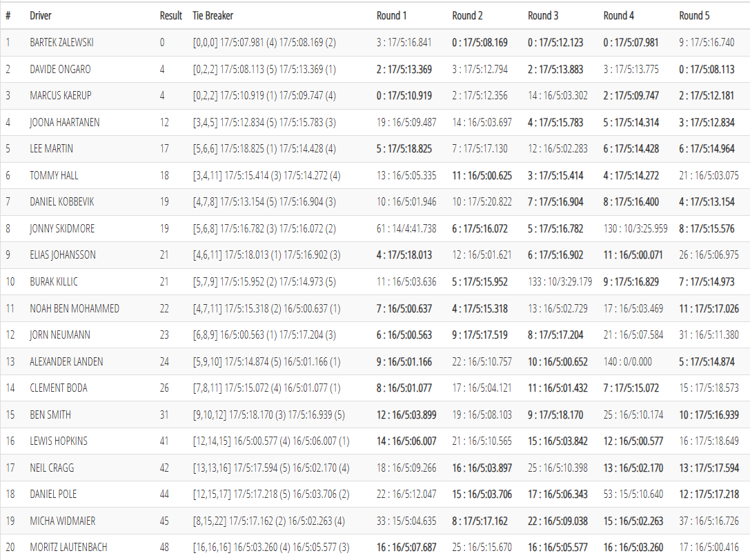Screen dimensions: 750x560
Task: Click the Round 1 column header
Action: [x=391, y=15]
